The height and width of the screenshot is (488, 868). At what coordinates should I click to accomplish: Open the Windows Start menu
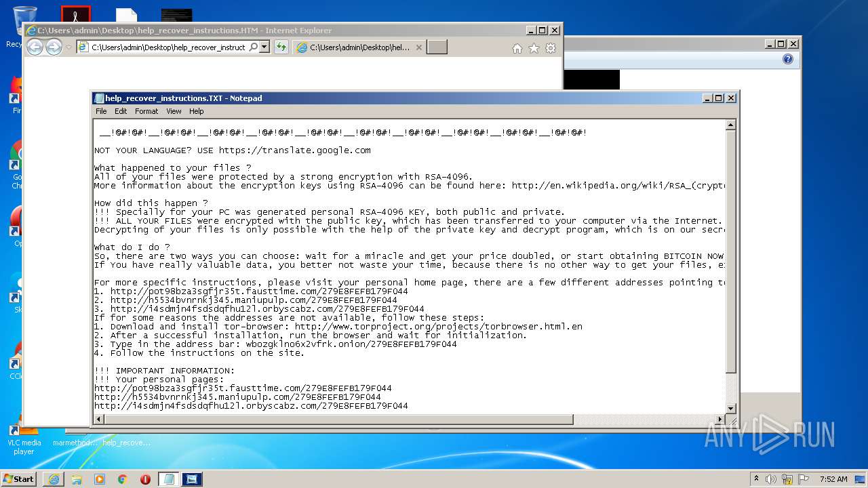click(19, 479)
